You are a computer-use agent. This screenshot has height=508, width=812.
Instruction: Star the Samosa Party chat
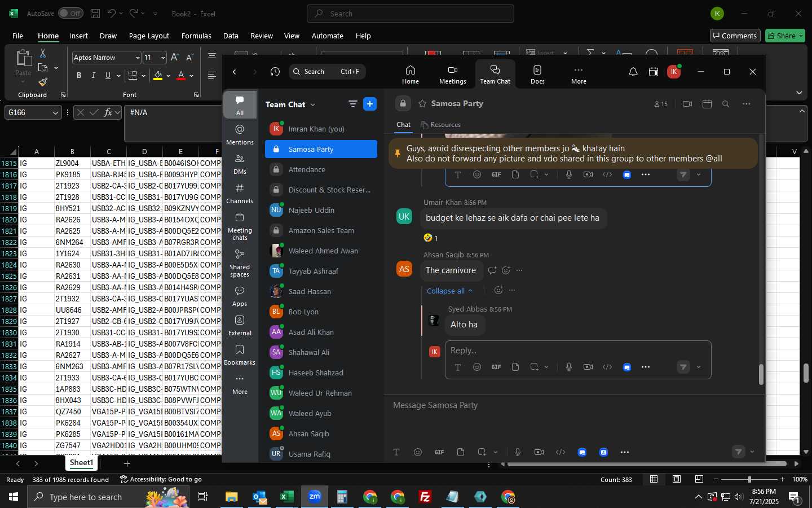[x=422, y=104]
